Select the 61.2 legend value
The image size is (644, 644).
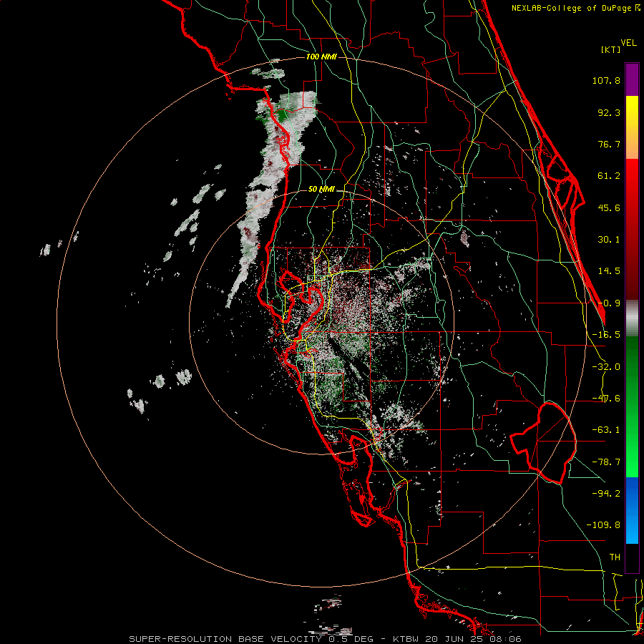click(x=609, y=176)
